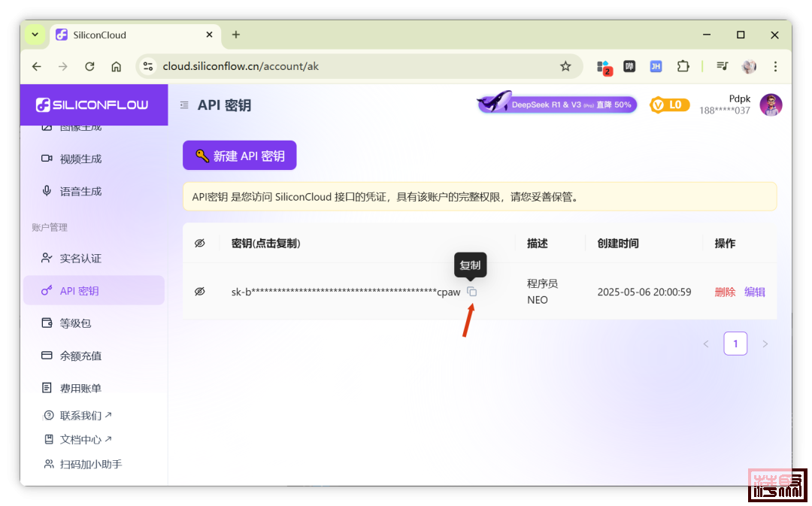The image size is (812, 506).
Task: Open 费用账单 in the sidebar
Action: (94, 388)
